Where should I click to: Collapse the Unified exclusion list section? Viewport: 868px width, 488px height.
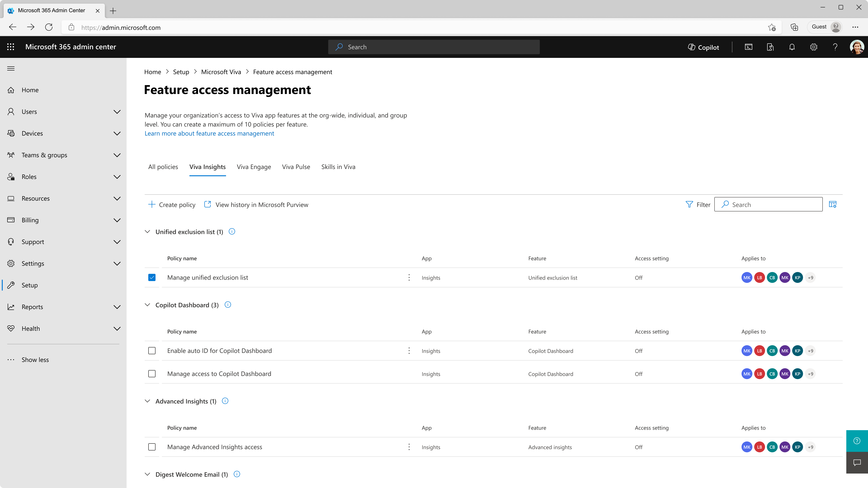tap(148, 232)
